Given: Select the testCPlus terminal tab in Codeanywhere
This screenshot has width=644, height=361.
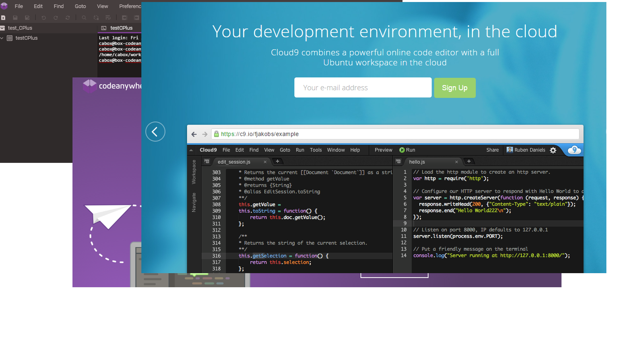Looking at the screenshot, I should [120, 28].
